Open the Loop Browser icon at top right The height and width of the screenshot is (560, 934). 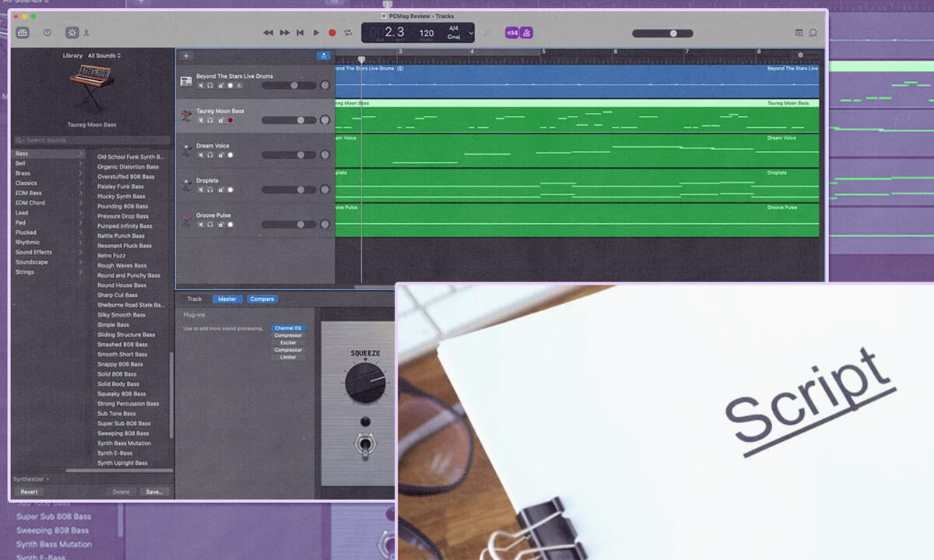click(x=813, y=33)
